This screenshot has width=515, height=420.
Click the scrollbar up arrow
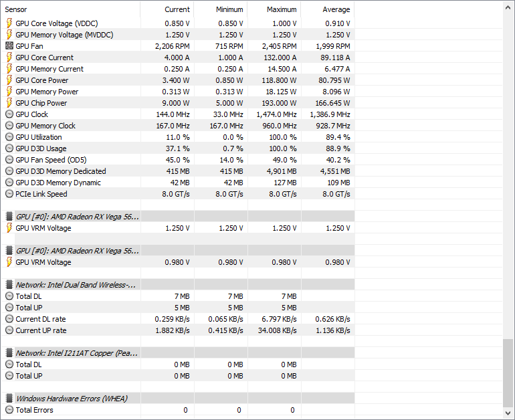point(508,7)
